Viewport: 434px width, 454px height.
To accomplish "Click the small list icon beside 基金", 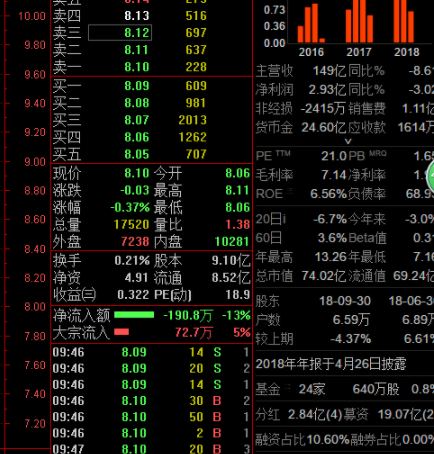I will (x=287, y=387).
